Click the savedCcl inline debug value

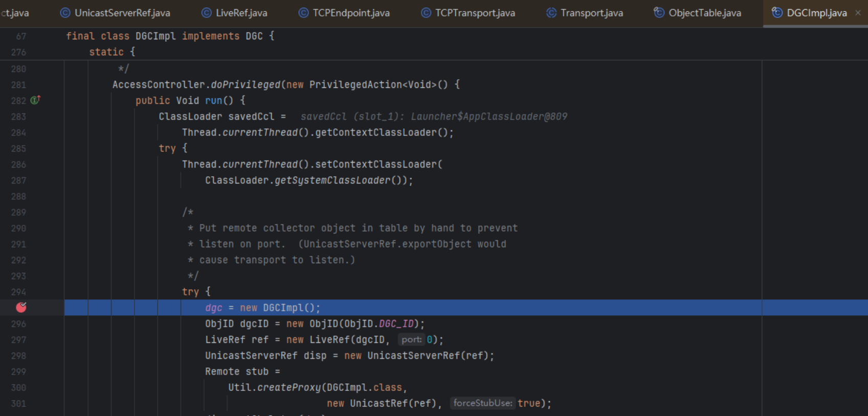click(433, 117)
